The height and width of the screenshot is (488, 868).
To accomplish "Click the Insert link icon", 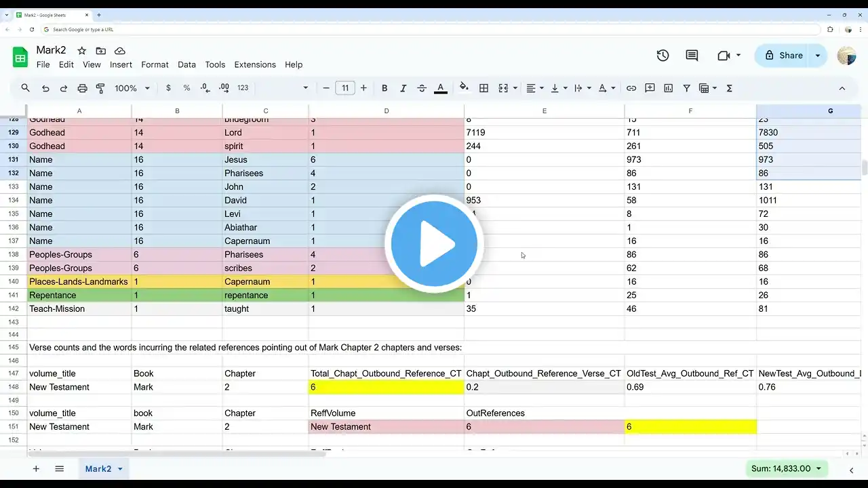I will (631, 88).
